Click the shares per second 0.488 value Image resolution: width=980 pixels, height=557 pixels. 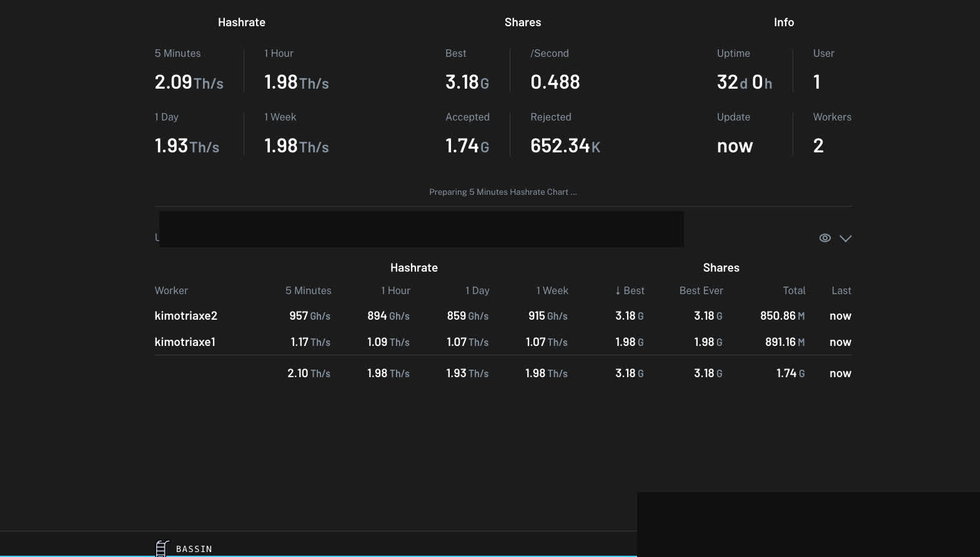pos(555,82)
